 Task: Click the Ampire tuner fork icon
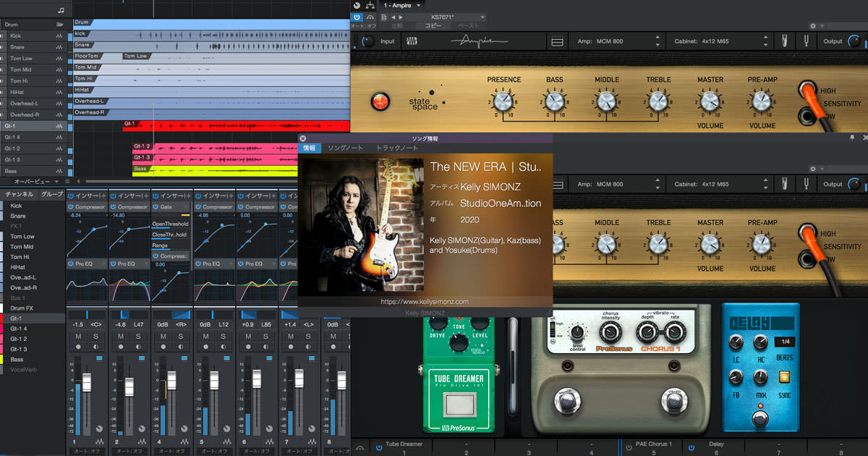pos(808,41)
